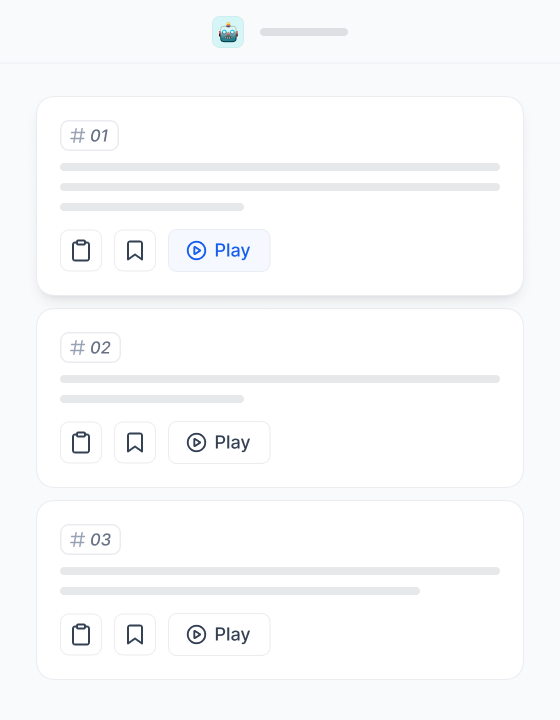Viewport: 560px width, 720px height.
Task: Click the text lines in card #01
Action: click(280, 187)
